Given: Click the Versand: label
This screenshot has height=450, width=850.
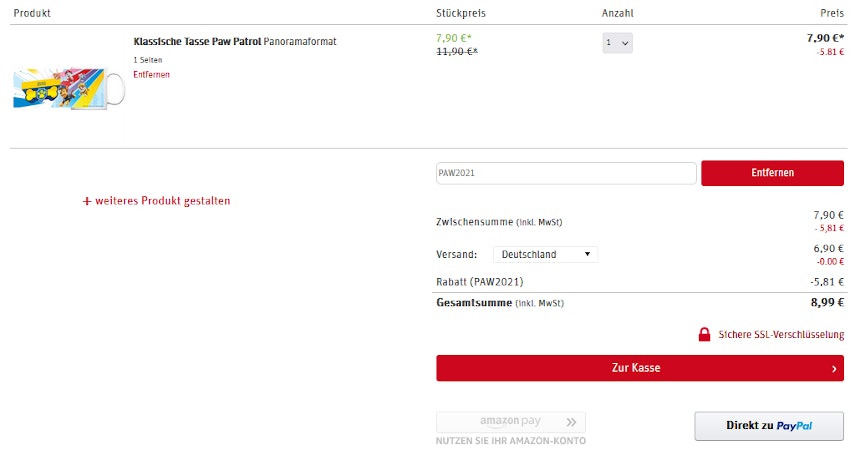Looking at the screenshot, I should tap(456, 254).
